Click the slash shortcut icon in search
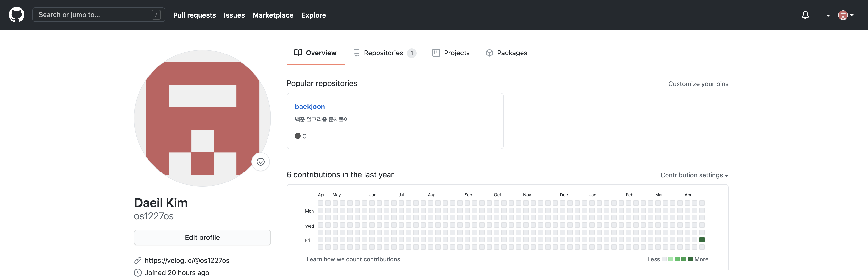The width and height of the screenshot is (868, 279). [156, 15]
